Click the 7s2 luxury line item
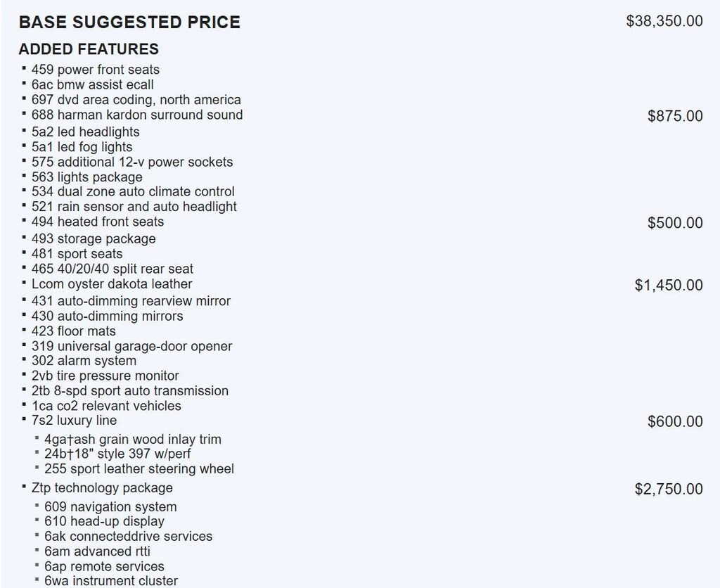The width and height of the screenshot is (720, 588). tap(75, 421)
